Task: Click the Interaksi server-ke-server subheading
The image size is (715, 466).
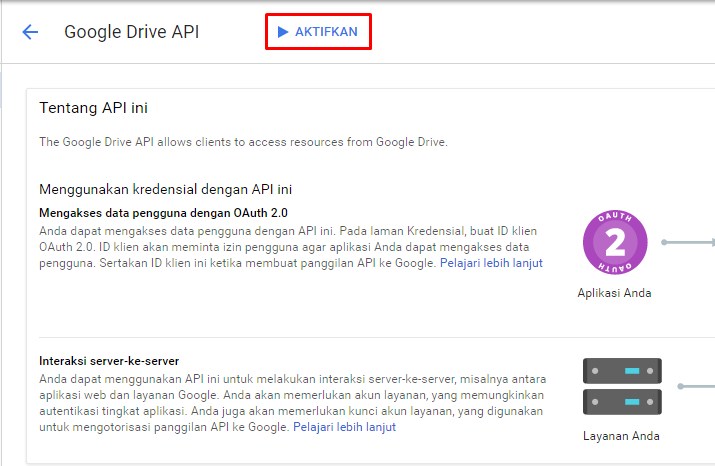Action: coord(109,361)
